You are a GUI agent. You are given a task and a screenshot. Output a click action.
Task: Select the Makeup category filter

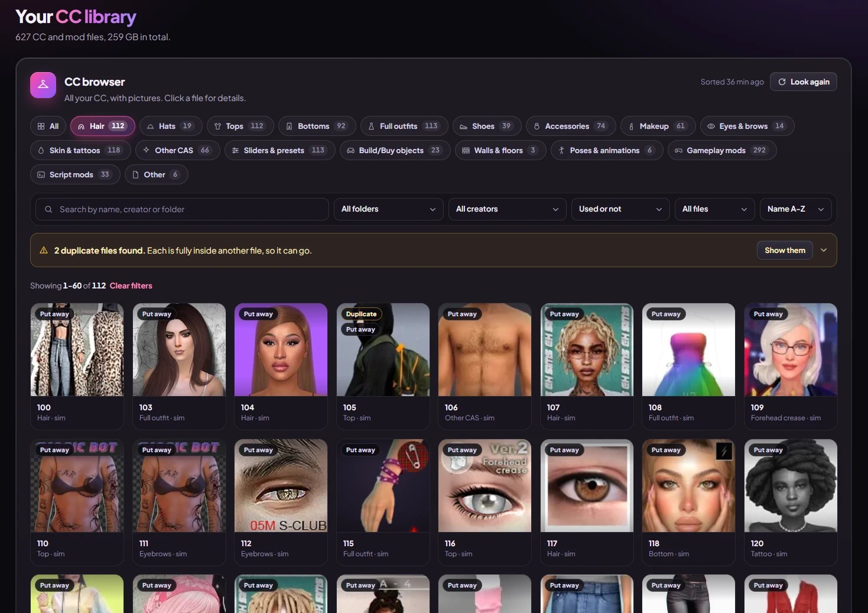click(x=658, y=127)
